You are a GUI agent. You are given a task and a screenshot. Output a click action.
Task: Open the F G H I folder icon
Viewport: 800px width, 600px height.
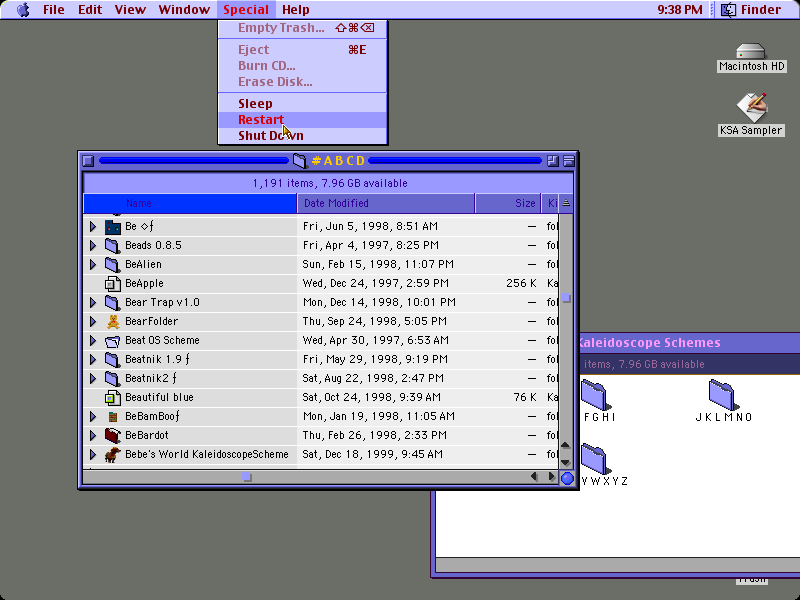(x=594, y=395)
